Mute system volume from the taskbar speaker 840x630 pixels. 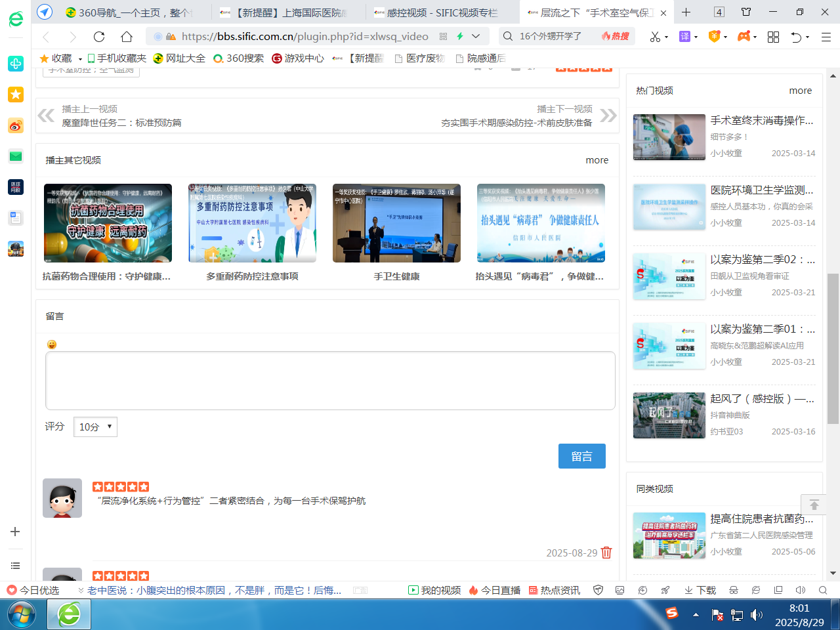pos(756,615)
